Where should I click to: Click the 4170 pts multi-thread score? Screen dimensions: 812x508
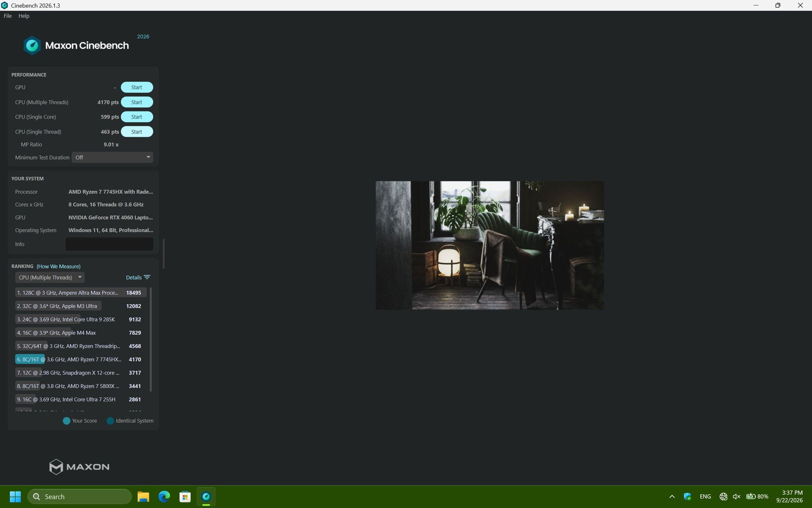tap(108, 102)
